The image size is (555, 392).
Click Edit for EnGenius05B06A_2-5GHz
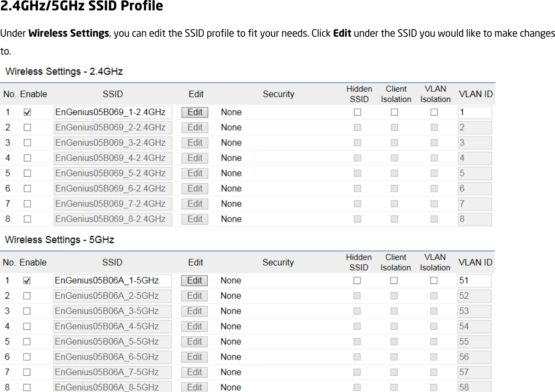[195, 296]
